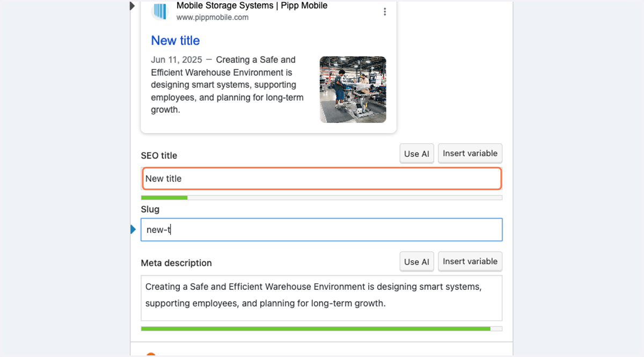This screenshot has height=357, width=644.
Task: Click the "Mobile Storage Systems | Pipp Mobile" site name
Action: click(252, 5)
